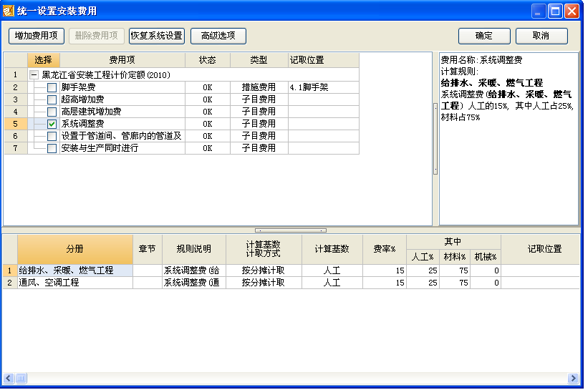Click the 分册 column header
This screenshot has height=390, width=588.
coord(75,249)
